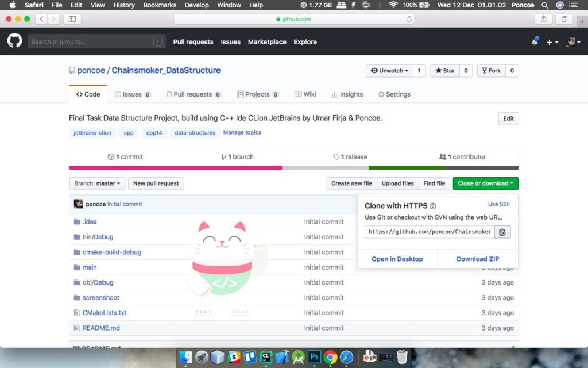Open the Safari History menu
Screen dimensions: 588x368
[124, 5]
